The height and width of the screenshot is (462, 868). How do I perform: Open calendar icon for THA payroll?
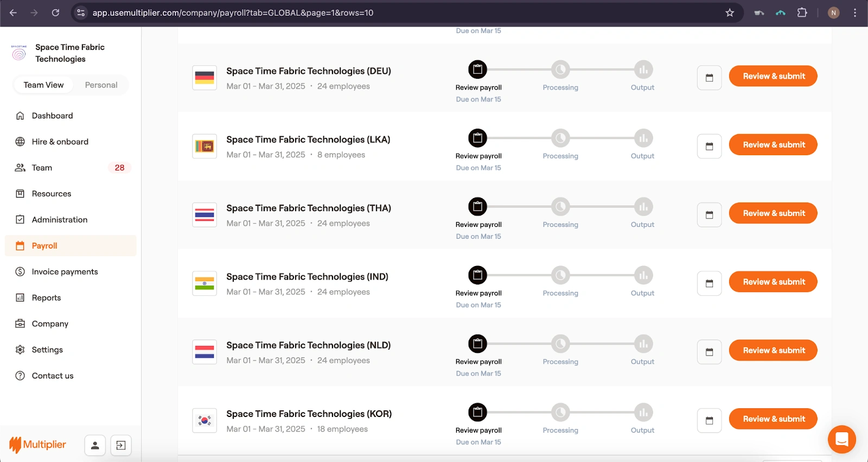point(709,215)
